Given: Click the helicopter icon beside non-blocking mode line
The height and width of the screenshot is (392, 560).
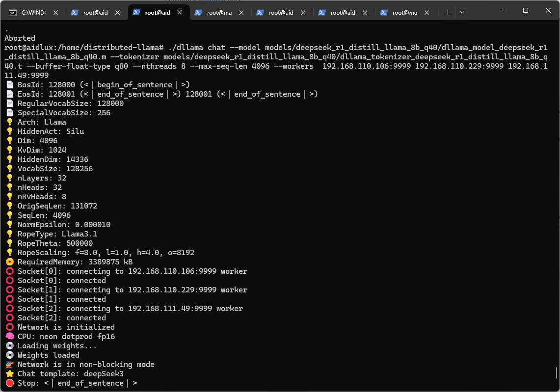Looking at the screenshot, I should click(x=10, y=364).
